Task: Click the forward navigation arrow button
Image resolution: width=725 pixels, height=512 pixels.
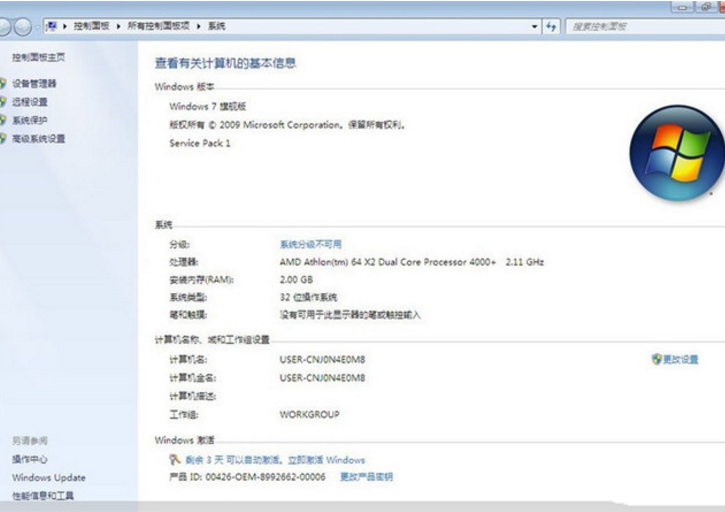Action: point(23,27)
